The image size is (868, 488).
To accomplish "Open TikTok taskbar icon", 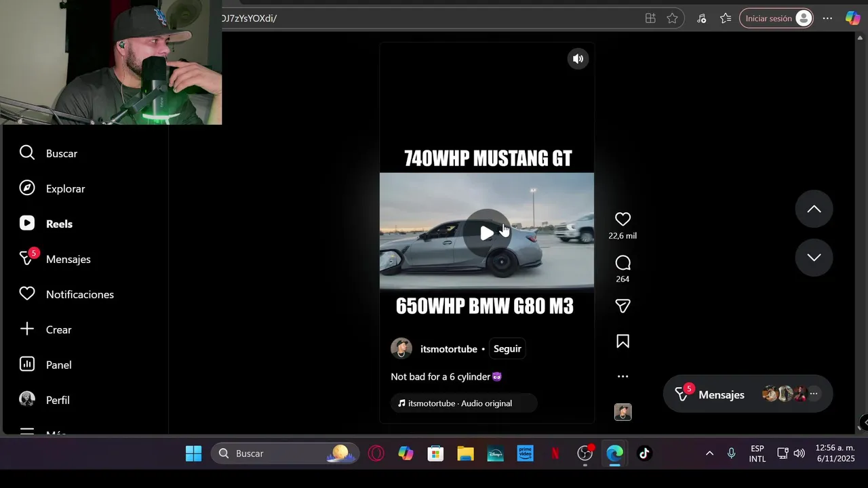I will tap(644, 453).
